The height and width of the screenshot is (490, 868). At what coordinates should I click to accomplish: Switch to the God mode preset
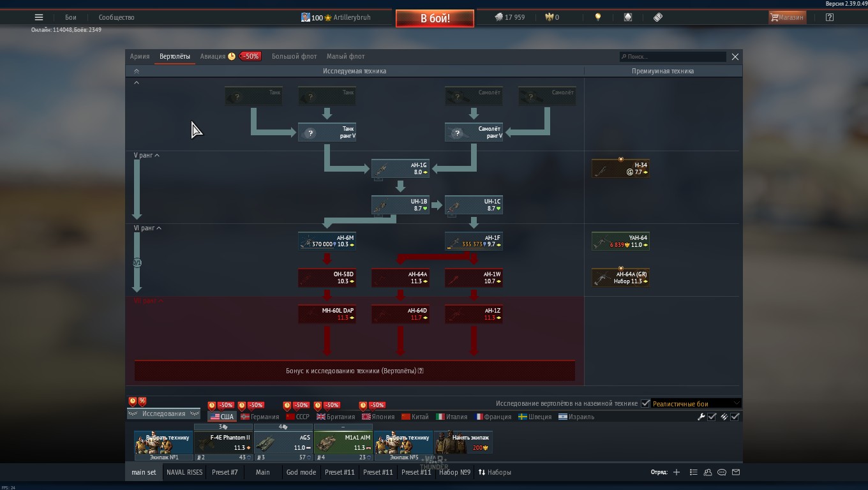tap(301, 472)
